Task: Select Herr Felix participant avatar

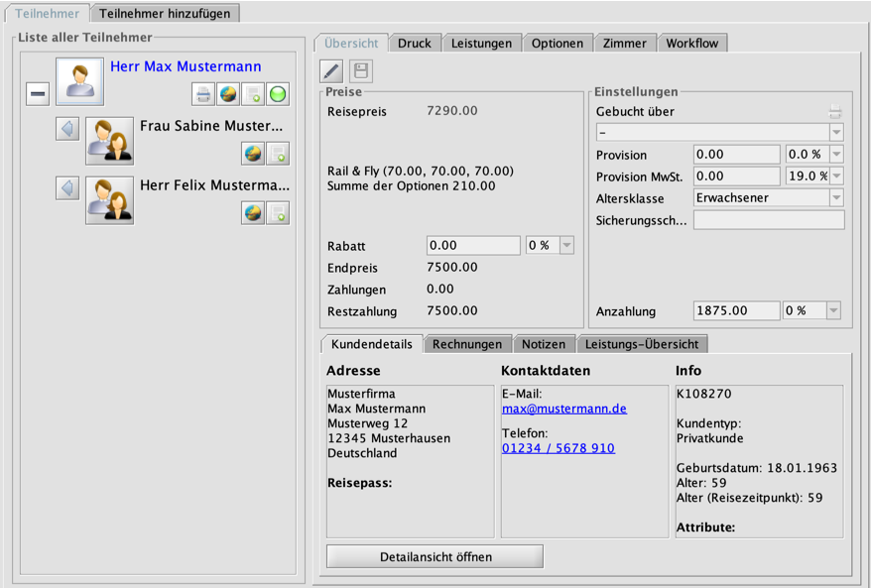Action: pos(109,199)
